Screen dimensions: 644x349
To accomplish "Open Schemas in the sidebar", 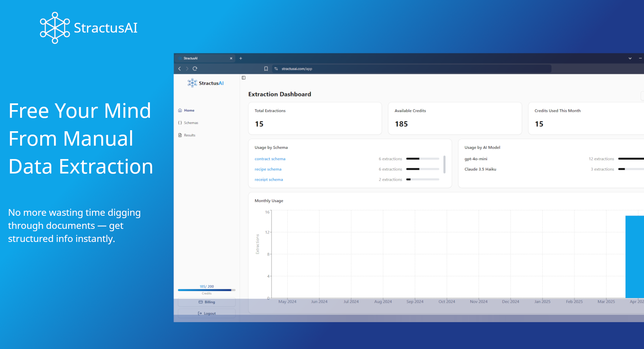I will coord(188,123).
